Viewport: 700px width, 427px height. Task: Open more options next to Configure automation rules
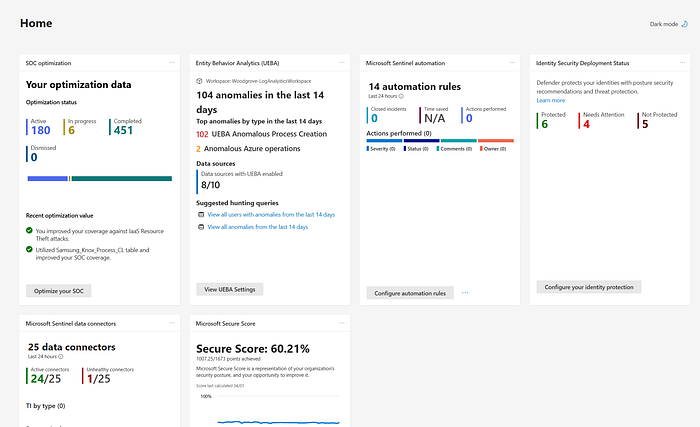465,293
